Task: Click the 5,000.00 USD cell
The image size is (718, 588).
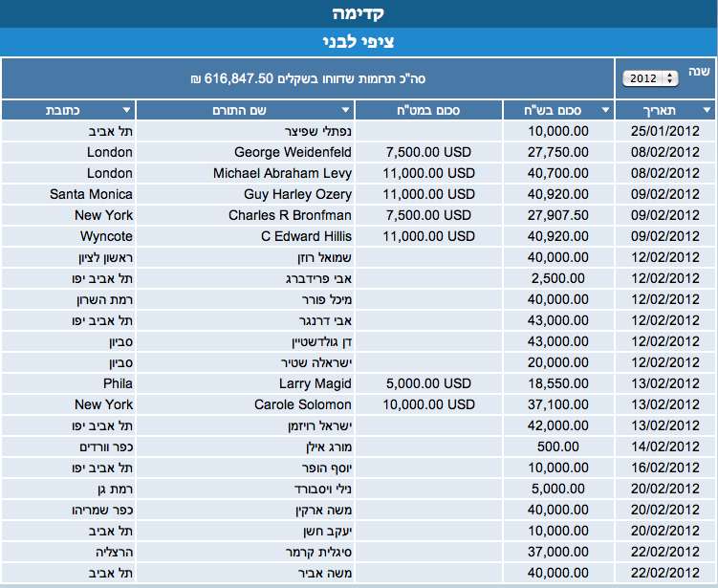Action: pyautogui.click(x=428, y=383)
